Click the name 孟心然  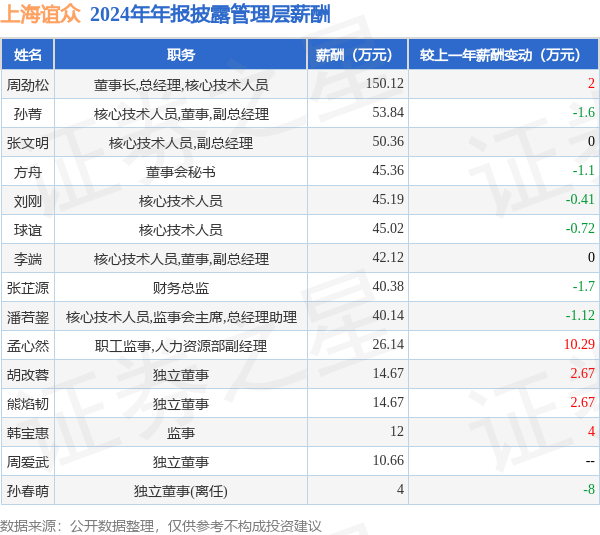[x=28, y=346]
